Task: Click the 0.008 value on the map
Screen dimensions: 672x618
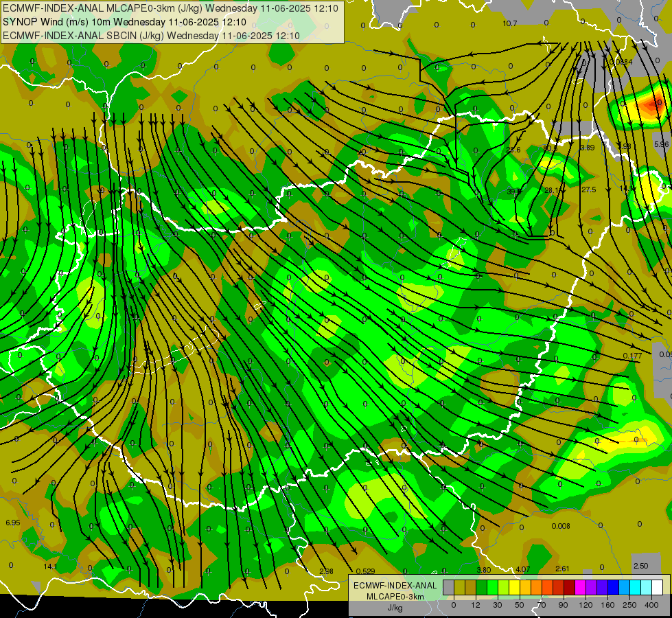Action: click(x=561, y=526)
